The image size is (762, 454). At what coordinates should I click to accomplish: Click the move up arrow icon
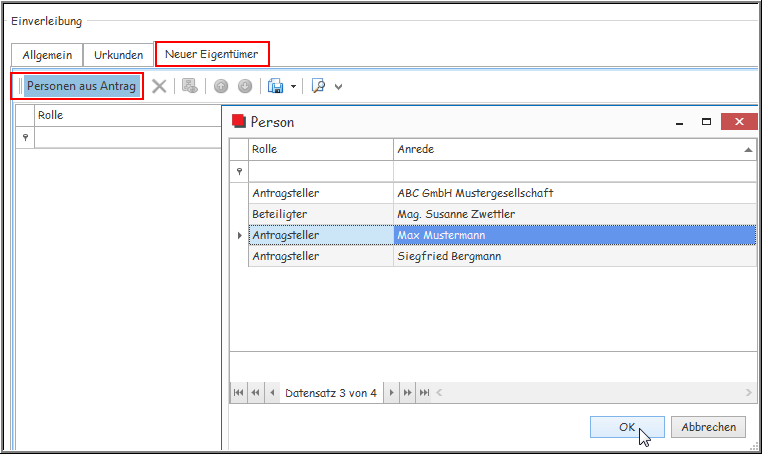point(221,87)
